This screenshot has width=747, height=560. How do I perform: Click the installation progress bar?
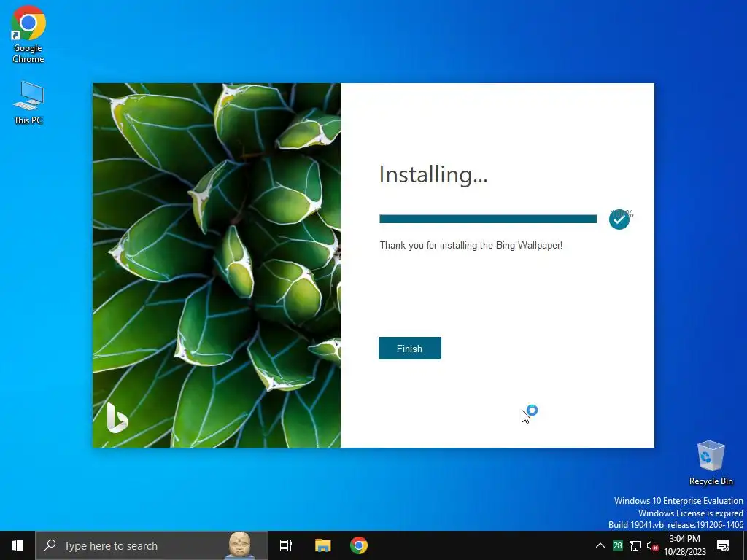pyautogui.click(x=488, y=219)
